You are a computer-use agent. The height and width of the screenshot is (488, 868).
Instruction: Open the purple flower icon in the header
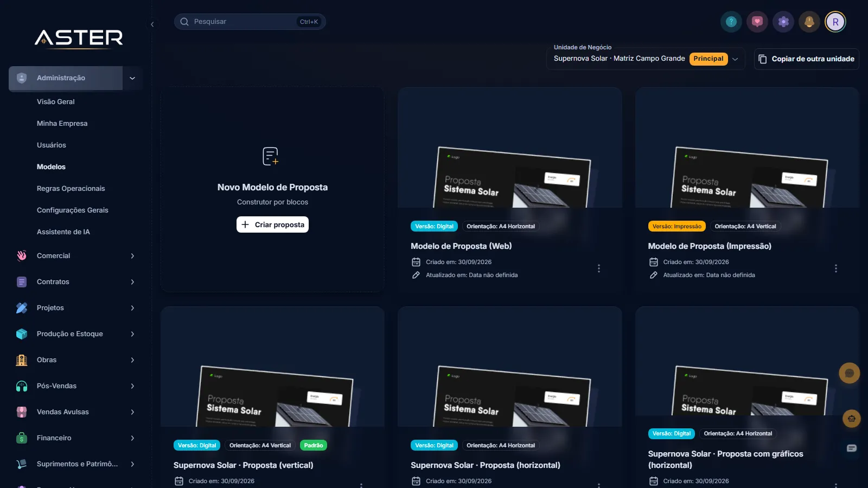(x=783, y=22)
